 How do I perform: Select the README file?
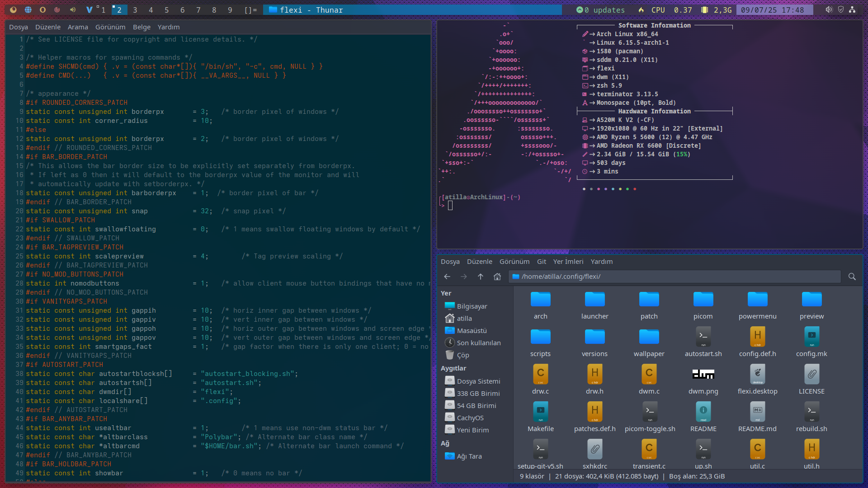point(703,418)
